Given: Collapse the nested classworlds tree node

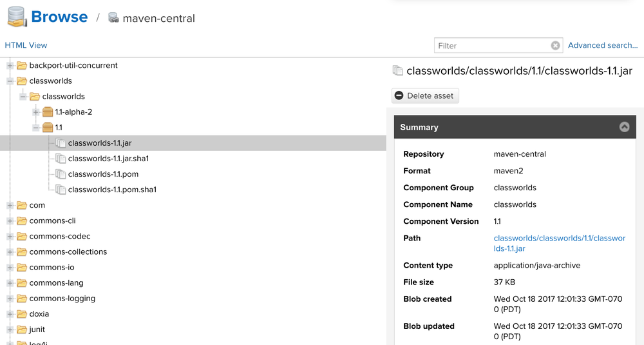Looking at the screenshot, I should tap(23, 97).
